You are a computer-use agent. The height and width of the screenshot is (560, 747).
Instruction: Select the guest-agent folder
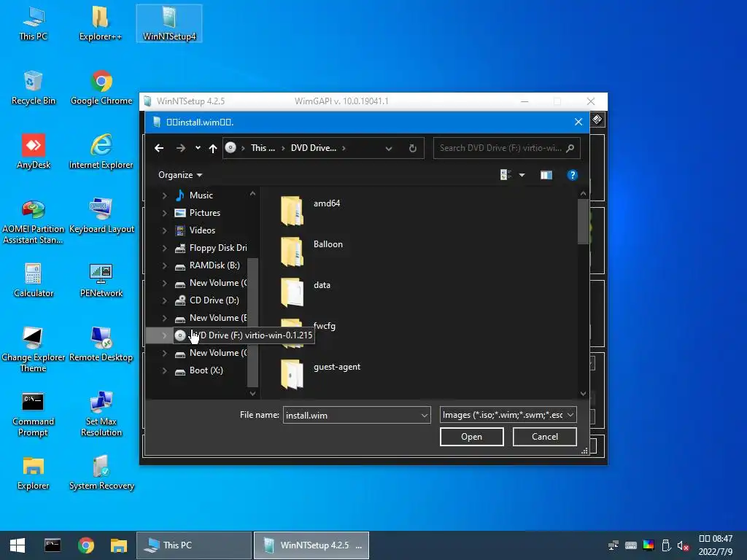coord(321,374)
